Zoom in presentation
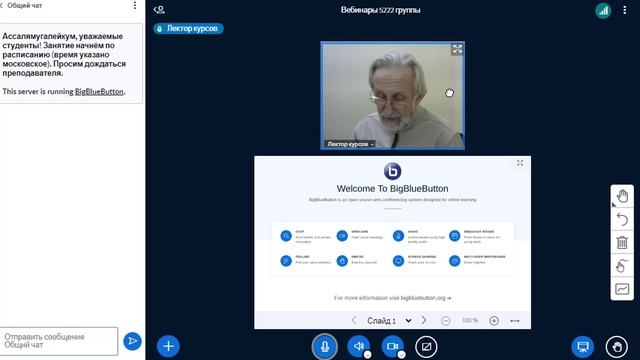The height and width of the screenshot is (360, 640). point(494,321)
